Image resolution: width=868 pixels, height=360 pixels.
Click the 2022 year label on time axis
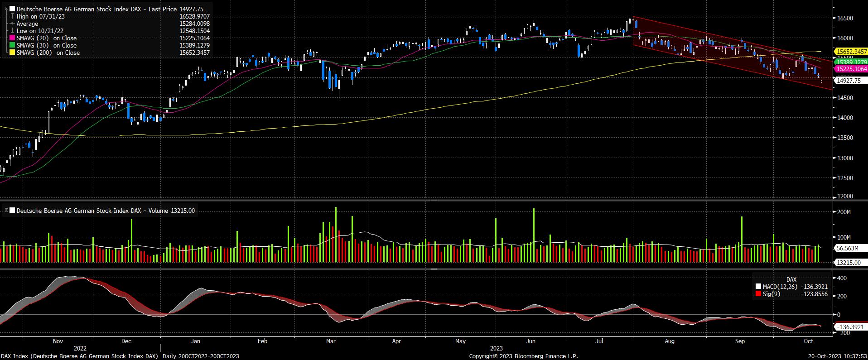(80, 349)
